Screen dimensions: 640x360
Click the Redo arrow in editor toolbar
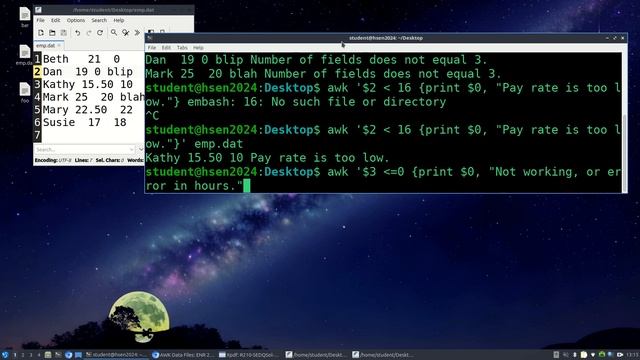pyautogui.click(x=89, y=33)
